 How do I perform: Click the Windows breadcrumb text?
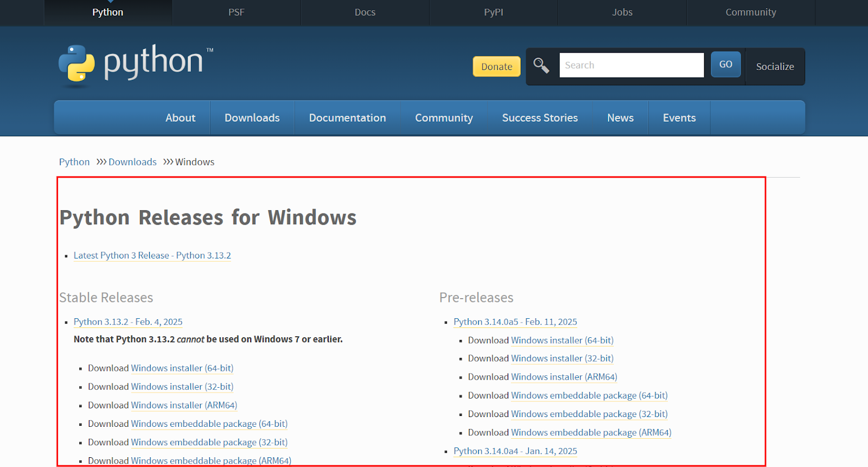195,162
